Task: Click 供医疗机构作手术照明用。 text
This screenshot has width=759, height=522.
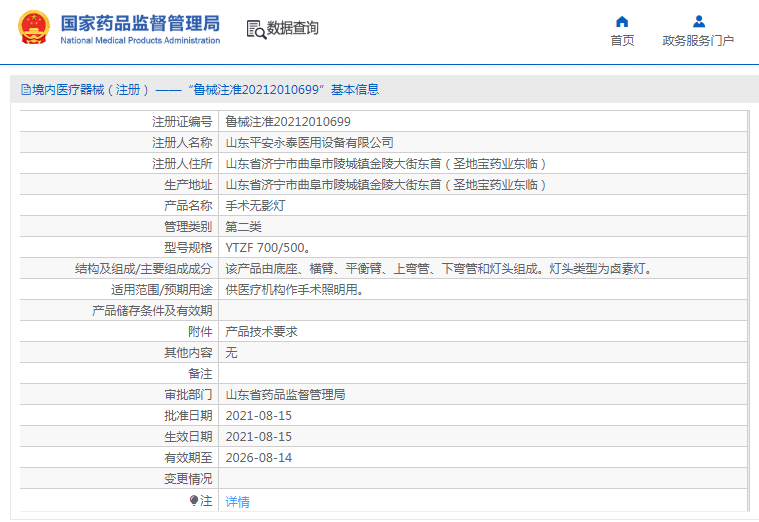Action: (295, 290)
